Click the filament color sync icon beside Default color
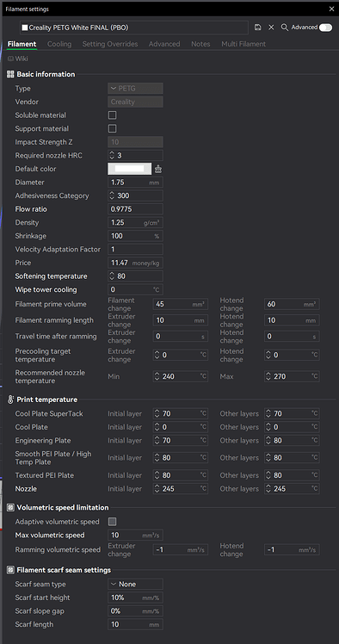339x644 pixels. tap(158, 169)
